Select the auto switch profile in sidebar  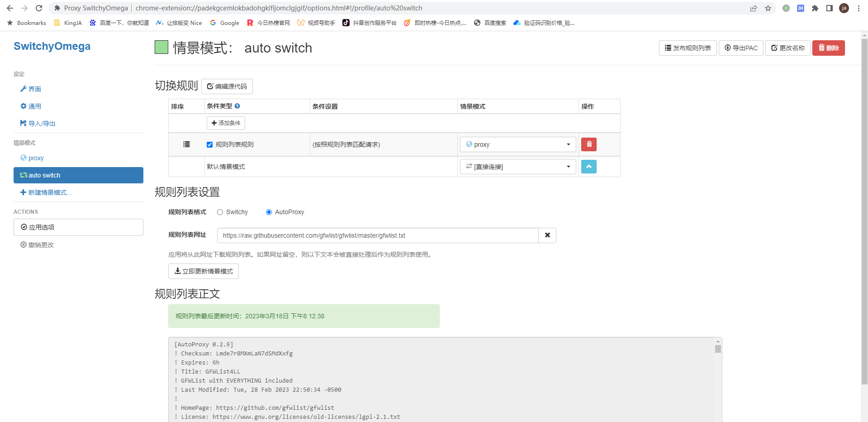coord(78,175)
